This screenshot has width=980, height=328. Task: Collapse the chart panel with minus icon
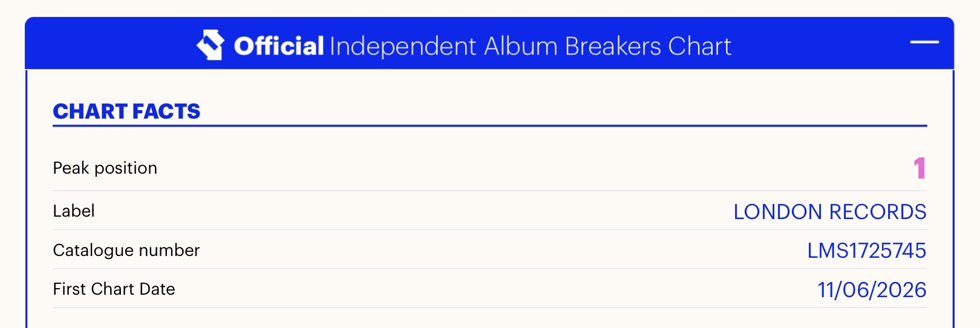(924, 42)
